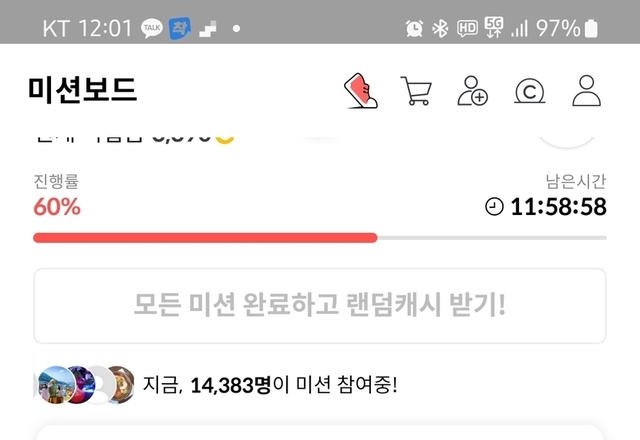Tap the first participant avatar thumbnail
This screenshot has height=440, width=640.
56,385
